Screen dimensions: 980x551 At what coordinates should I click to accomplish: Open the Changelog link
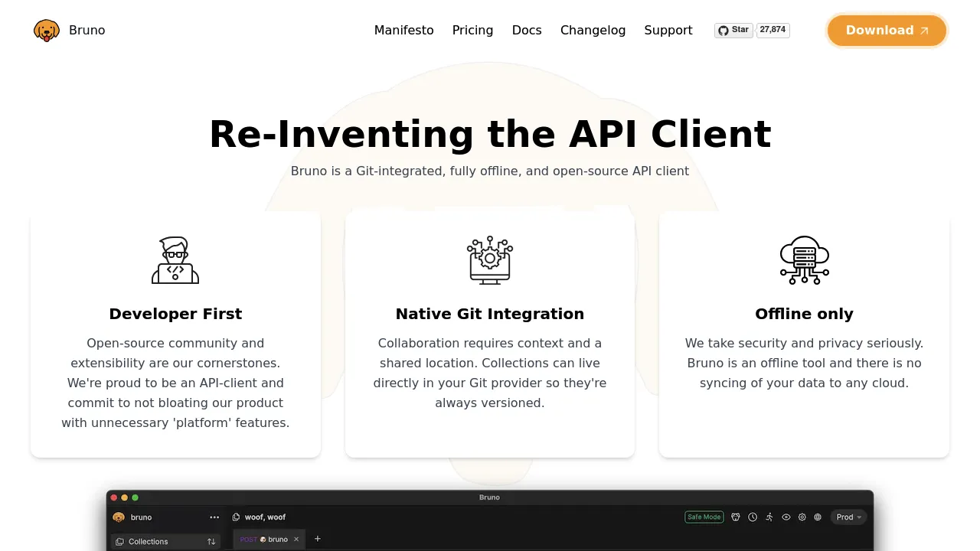point(593,31)
